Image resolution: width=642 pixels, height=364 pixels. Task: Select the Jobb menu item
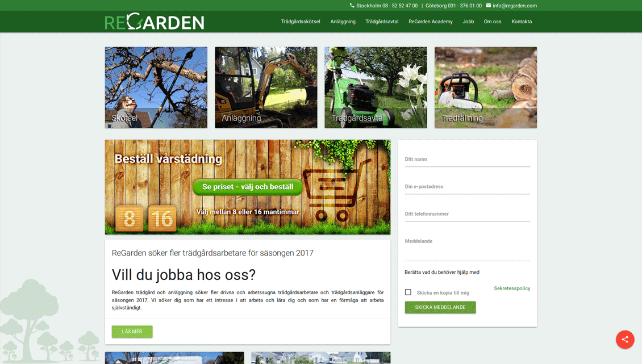click(x=468, y=21)
